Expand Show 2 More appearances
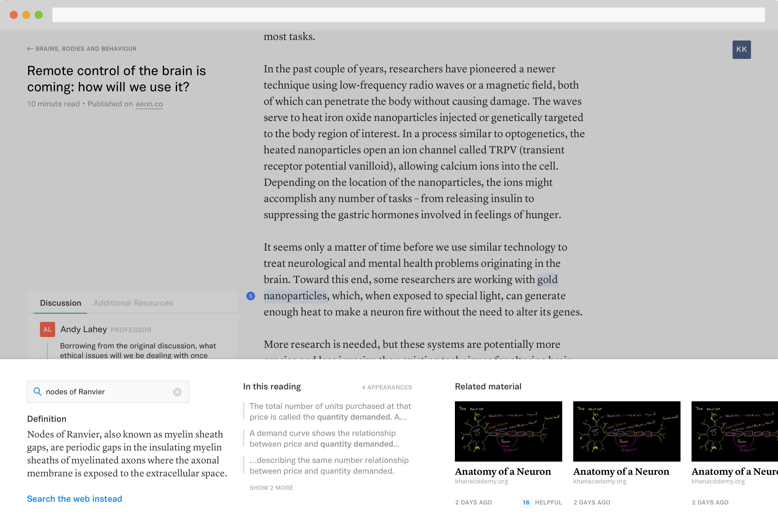This screenshot has width=778, height=532. (x=271, y=488)
